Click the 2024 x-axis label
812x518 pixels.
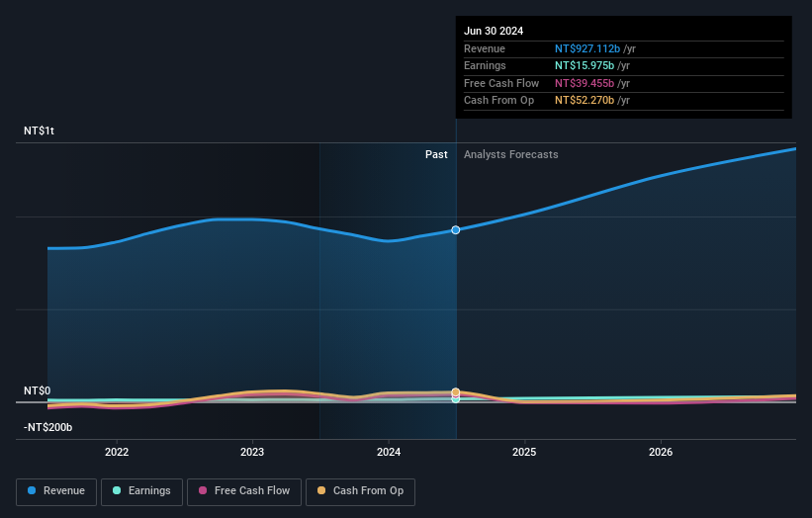tap(389, 452)
